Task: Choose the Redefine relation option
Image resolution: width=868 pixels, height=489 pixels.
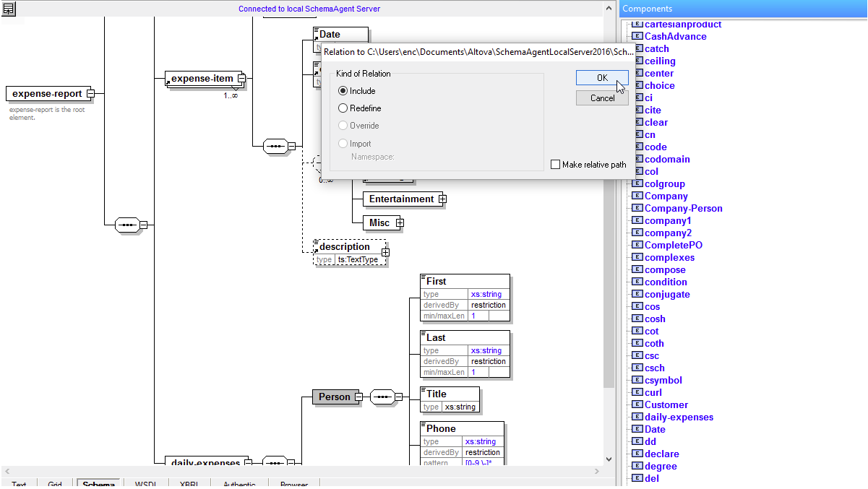Action: 343,108
